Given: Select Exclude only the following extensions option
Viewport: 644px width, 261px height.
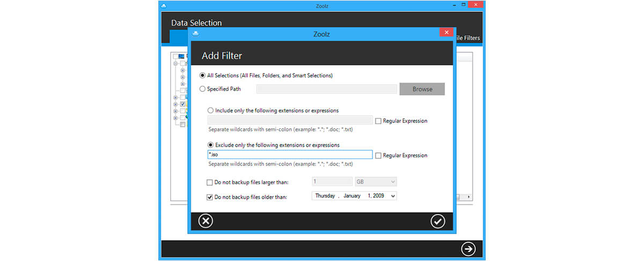Looking at the screenshot, I should click(210, 145).
